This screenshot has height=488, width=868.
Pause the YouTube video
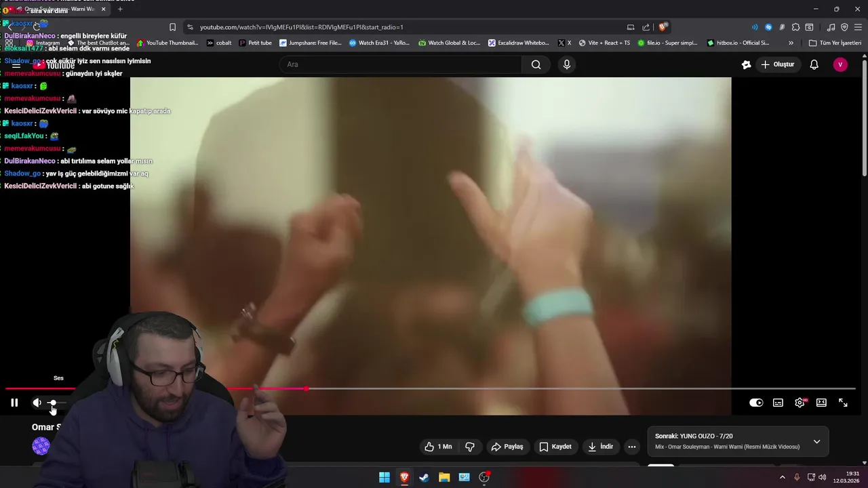[14, 403]
